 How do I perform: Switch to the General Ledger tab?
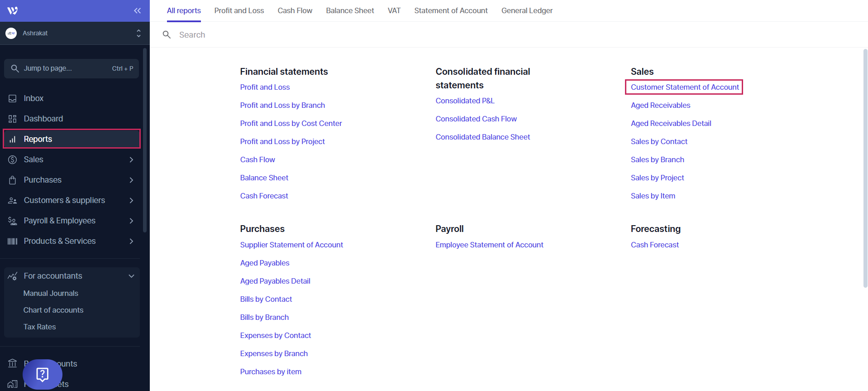click(527, 10)
